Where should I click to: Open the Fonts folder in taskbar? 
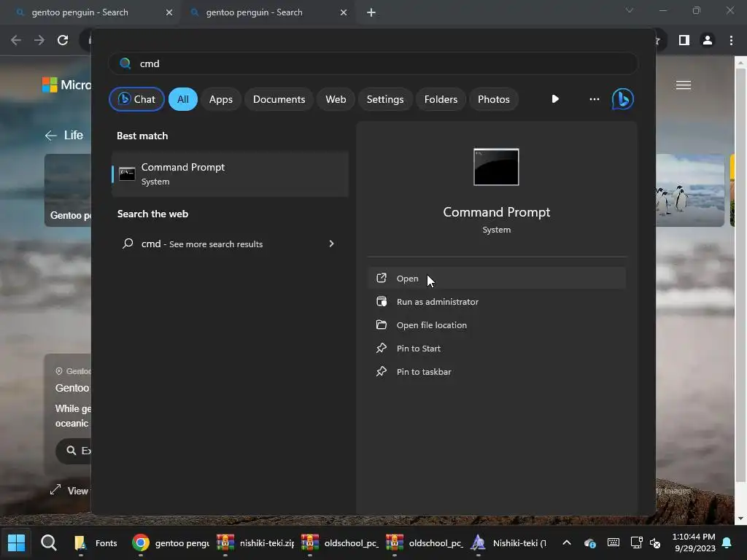(97, 542)
